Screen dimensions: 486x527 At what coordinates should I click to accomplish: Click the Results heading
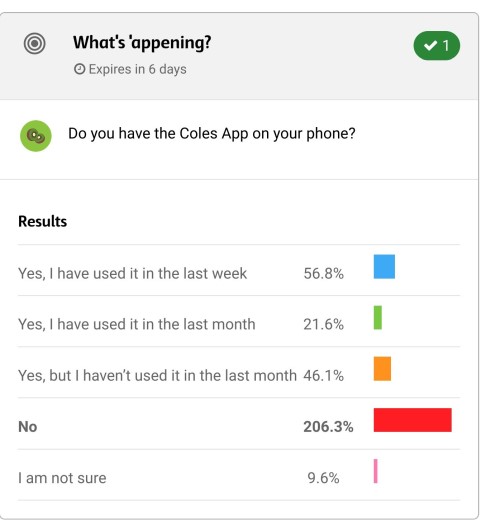43,221
